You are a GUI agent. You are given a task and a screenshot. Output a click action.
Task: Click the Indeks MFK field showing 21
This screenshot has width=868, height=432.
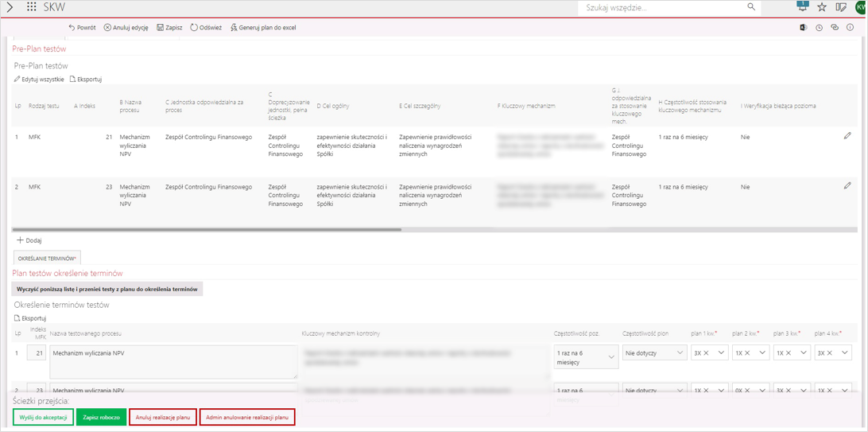tap(37, 352)
